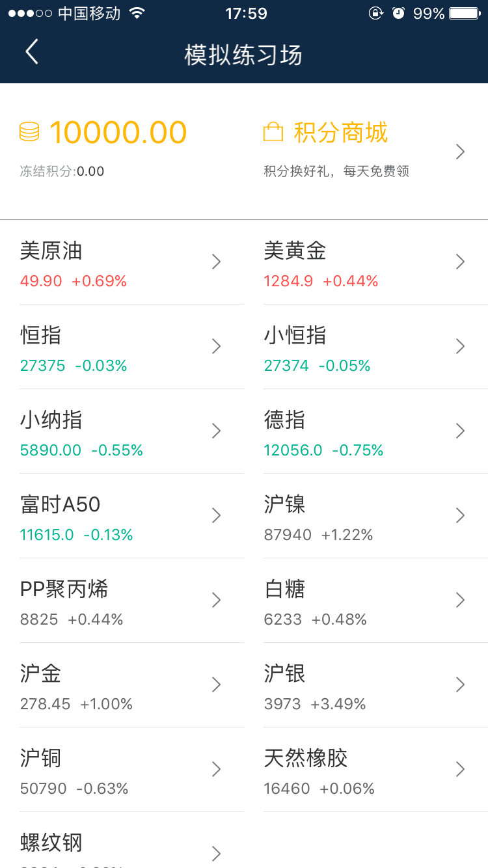Tap the Wi-Fi status icon
This screenshot has width=488, height=868.
pos(137,13)
